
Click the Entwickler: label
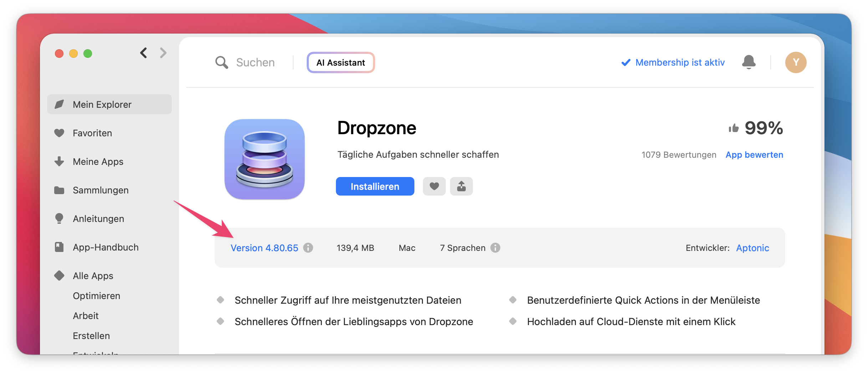pyautogui.click(x=708, y=248)
